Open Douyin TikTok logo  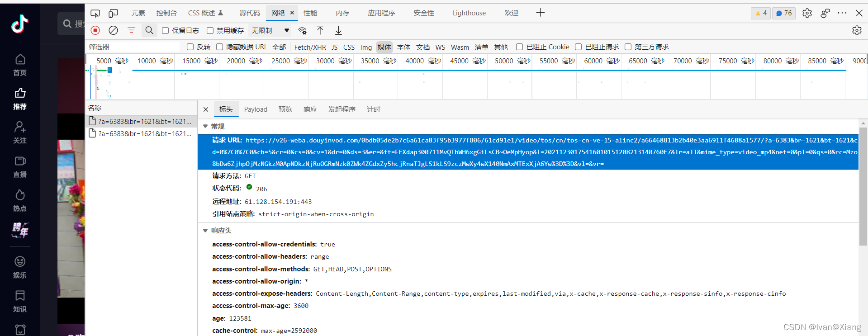tap(20, 24)
